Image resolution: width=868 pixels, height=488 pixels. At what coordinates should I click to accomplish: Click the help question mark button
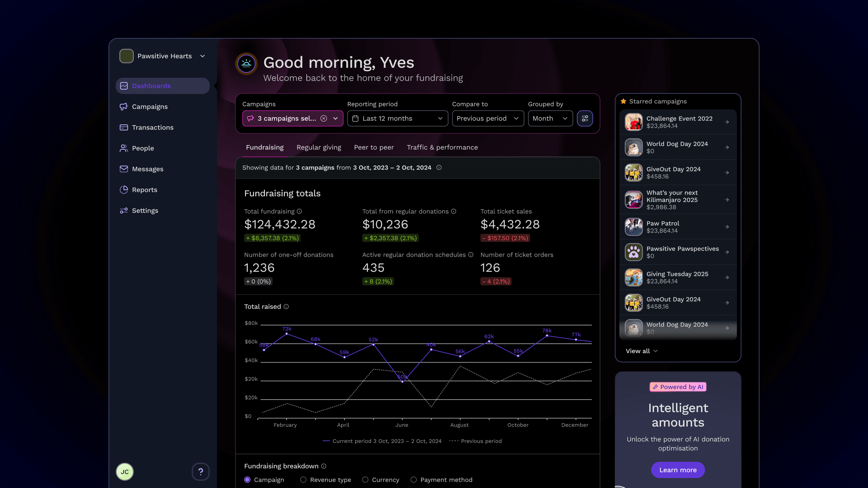[200, 471]
